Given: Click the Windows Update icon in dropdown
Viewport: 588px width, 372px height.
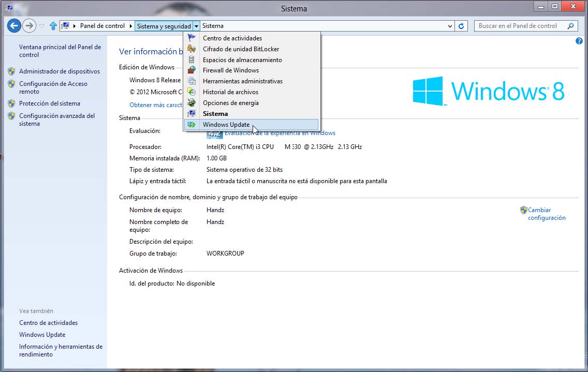Looking at the screenshot, I should click(x=192, y=125).
